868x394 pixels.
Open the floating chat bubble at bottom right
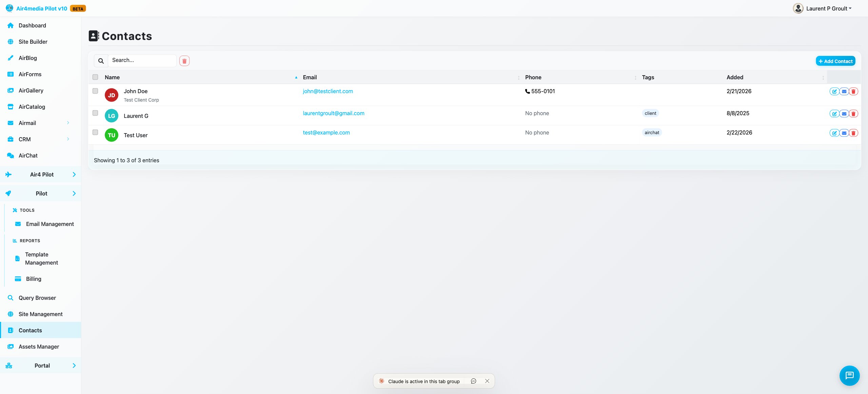click(x=849, y=375)
